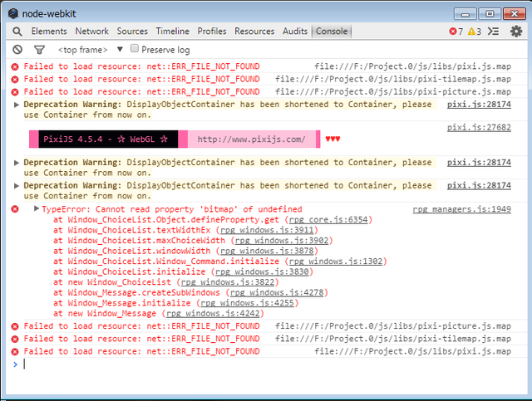This screenshot has height=401, width=532.
Task: Click the PixiJS 4.5.4 WebGL banner text
Action: [x=106, y=139]
